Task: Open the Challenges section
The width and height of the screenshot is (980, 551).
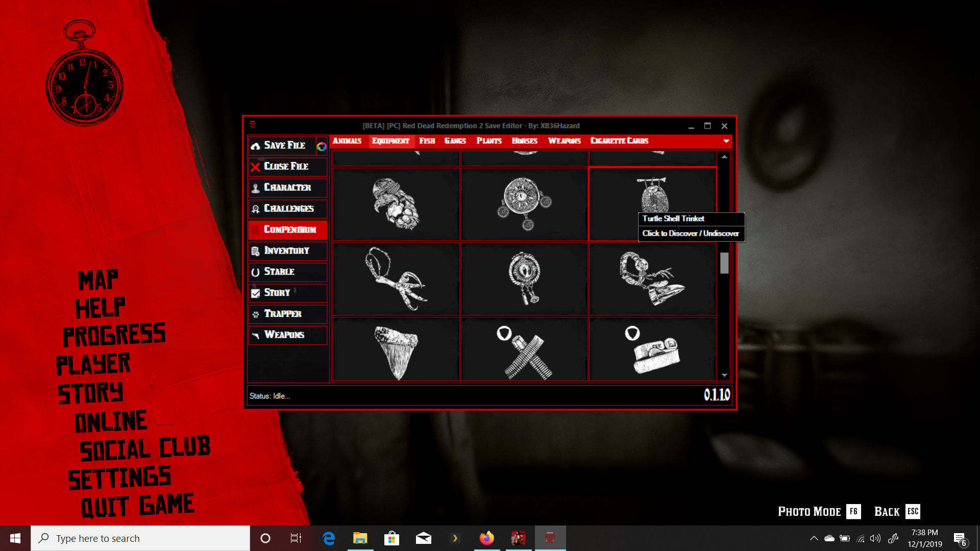Action: [x=287, y=209]
